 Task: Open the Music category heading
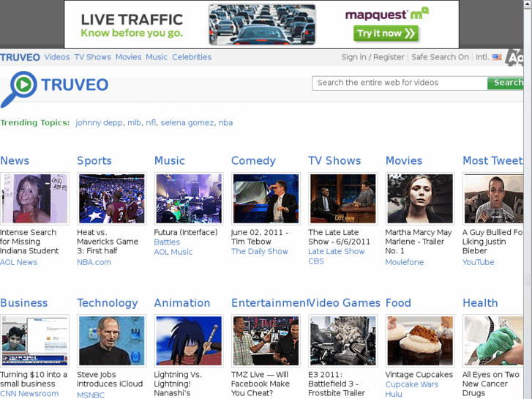pyautogui.click(x=170, y=160)
